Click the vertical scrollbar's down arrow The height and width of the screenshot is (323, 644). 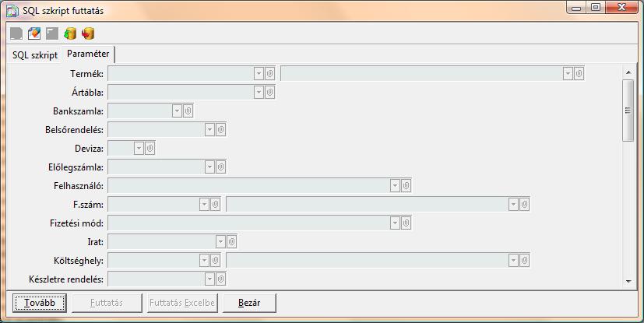[x=628, y=281]
